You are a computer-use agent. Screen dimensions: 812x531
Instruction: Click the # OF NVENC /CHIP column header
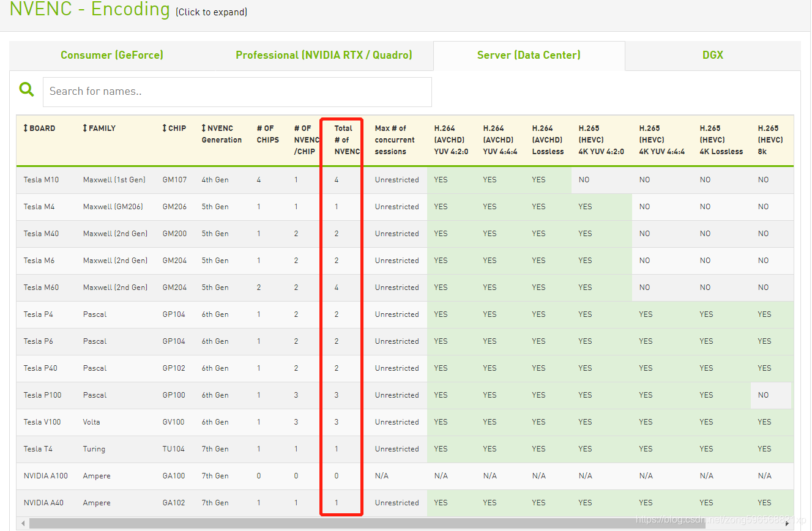[x=307, y=140]
